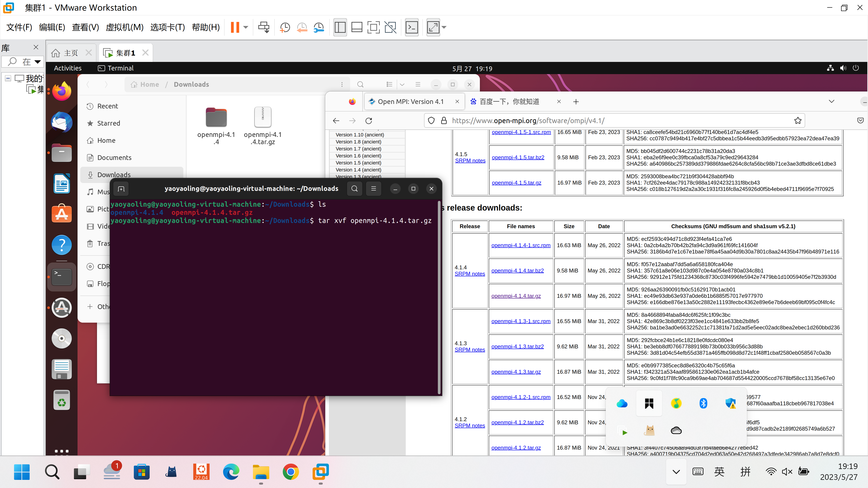Open the stretch guest display dropdown
The height and width of the screenshot is (488, 868).
point(444,27)
